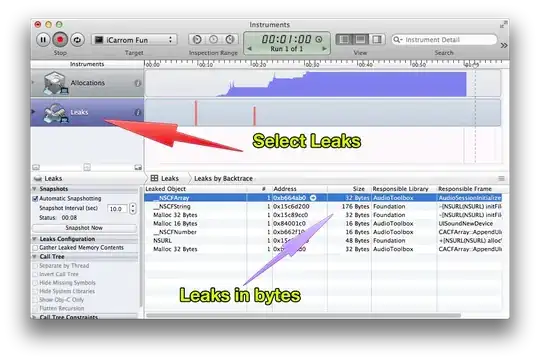
Task: Open the search magnifier options
Action: click(398, 40)
